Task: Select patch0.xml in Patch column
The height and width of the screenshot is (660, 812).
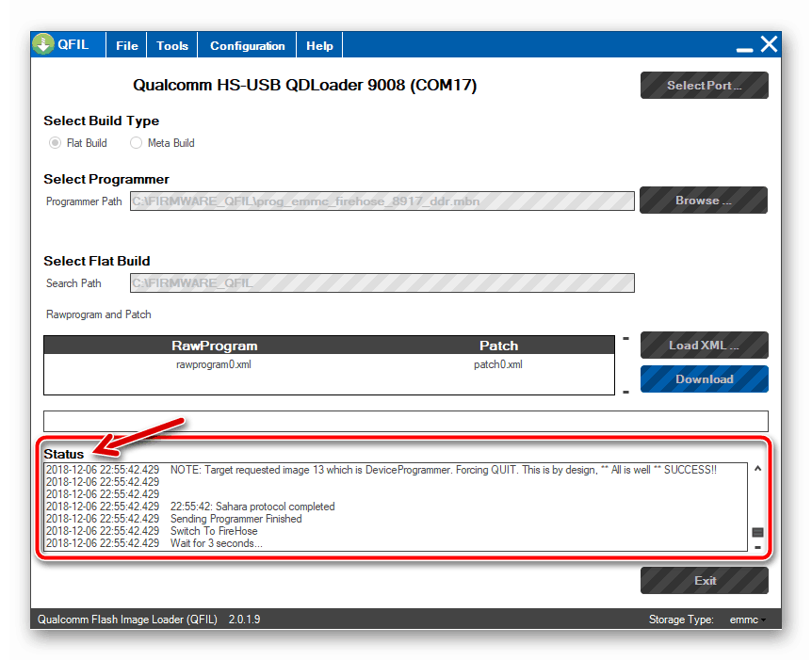Action: (x=498, y=364)
